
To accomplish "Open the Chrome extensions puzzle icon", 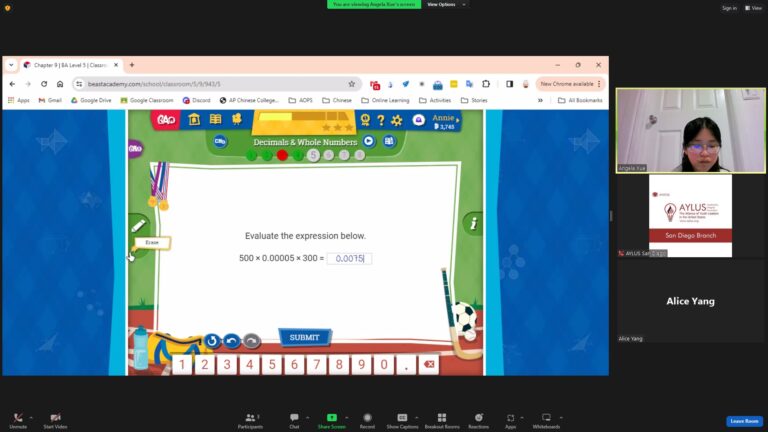I will coord(486,84).
